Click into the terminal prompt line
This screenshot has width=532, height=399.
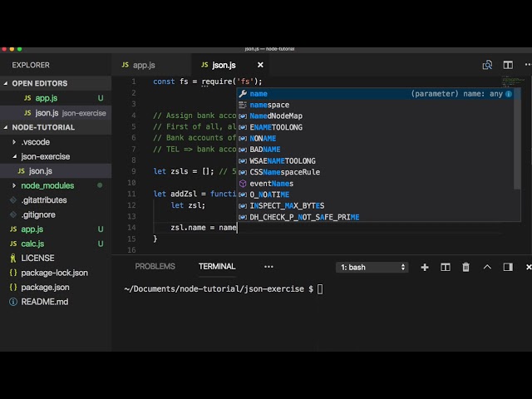click(224, 289)
